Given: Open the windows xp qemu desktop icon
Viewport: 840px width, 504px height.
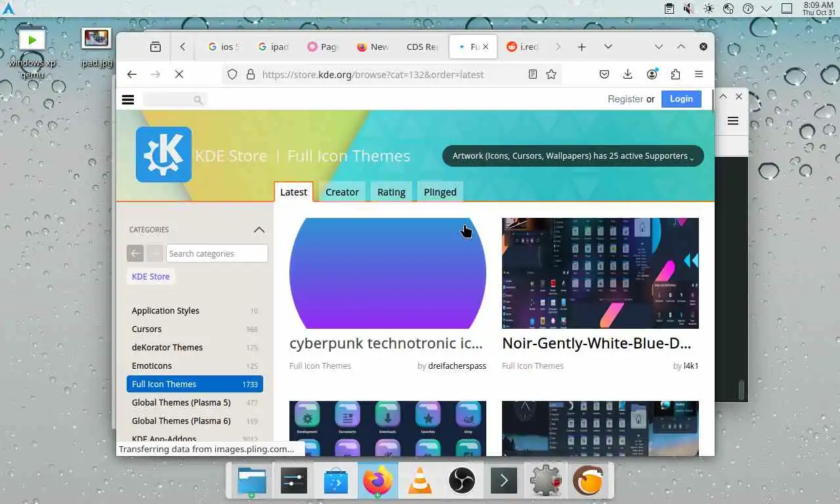Looking at the screenshot, I should coord(31,54).
